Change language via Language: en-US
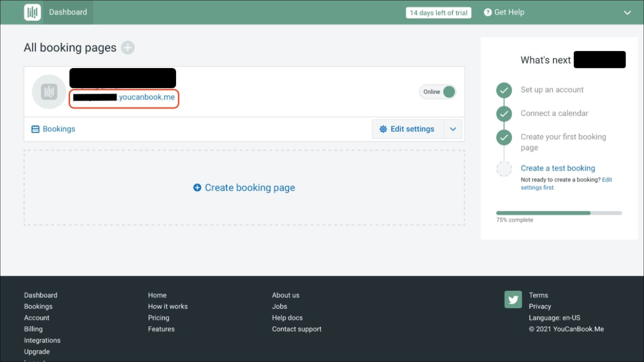 click(x=554, y=318)
